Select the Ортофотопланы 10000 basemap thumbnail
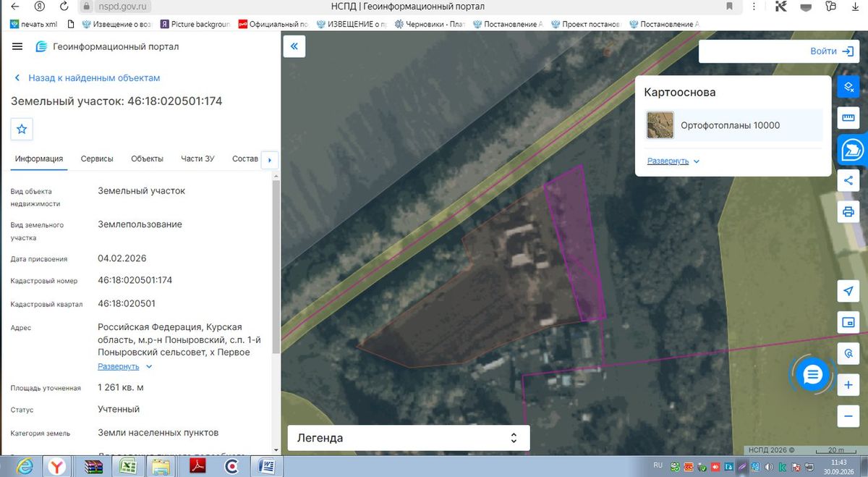The image size is (868, 477). pos(660,125)
